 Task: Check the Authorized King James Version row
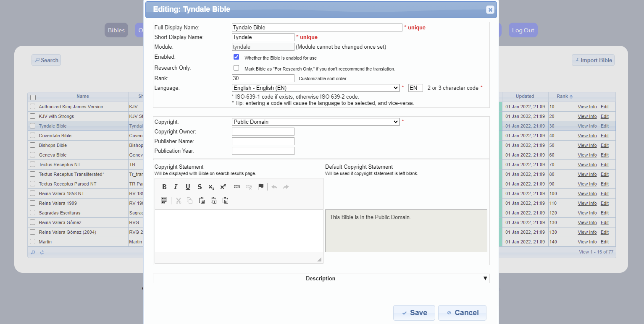33,107
